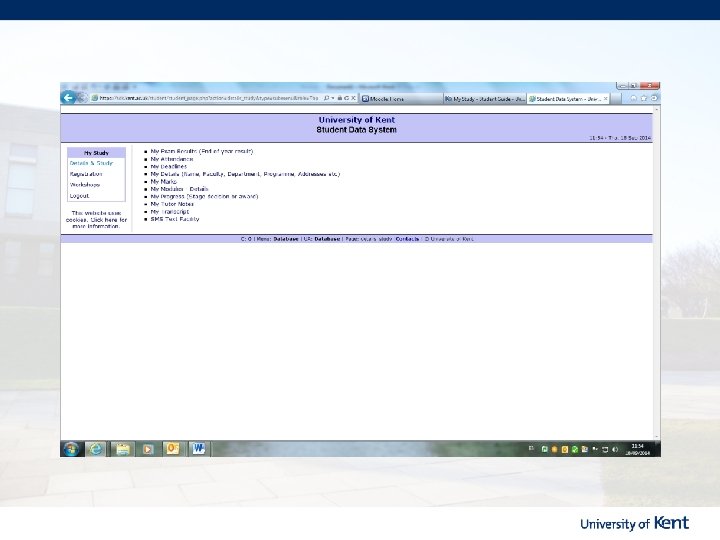Open the Favorites star icon

(x=644, y=98)
